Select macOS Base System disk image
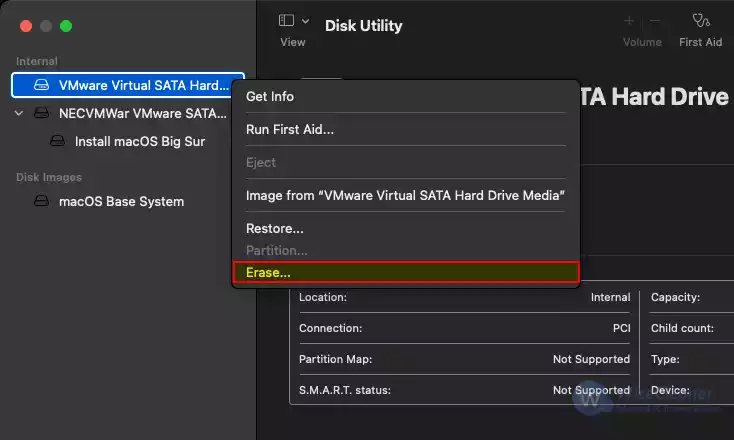This screenshot has width=734, height=440. pos(128,202)
